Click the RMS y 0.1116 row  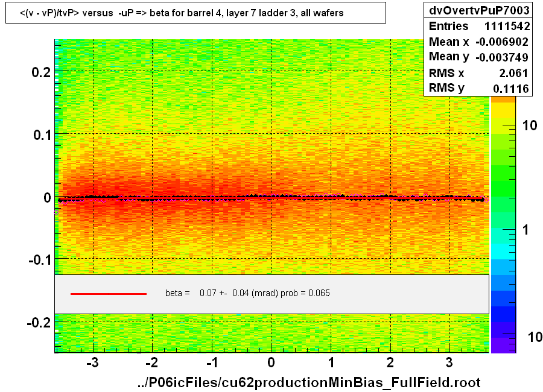[x=479, y=88]
